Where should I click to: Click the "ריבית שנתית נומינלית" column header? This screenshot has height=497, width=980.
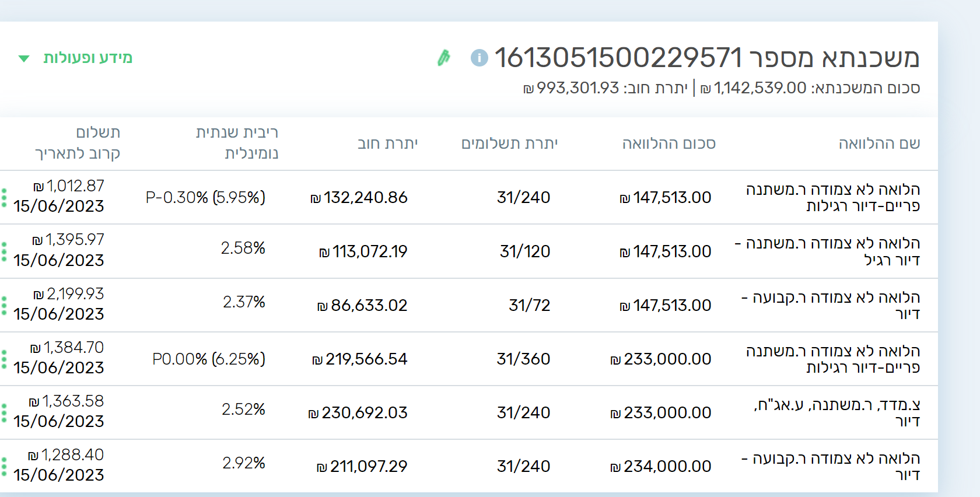(237, 143)
